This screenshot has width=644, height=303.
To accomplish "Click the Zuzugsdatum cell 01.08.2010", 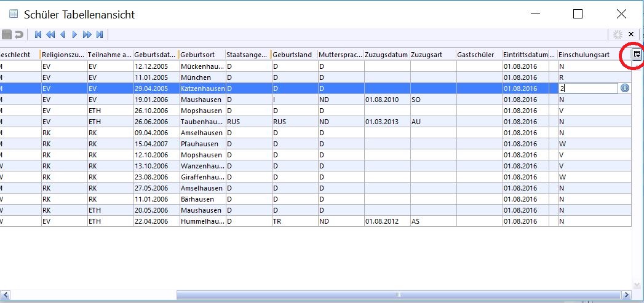I will click(x=387, y=100).
